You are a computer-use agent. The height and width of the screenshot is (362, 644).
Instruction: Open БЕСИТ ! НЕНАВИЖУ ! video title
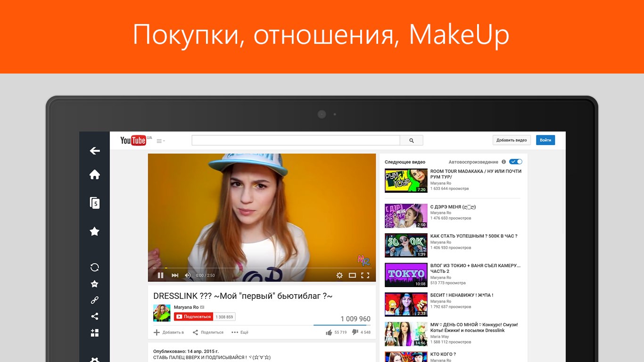point(462,295)
